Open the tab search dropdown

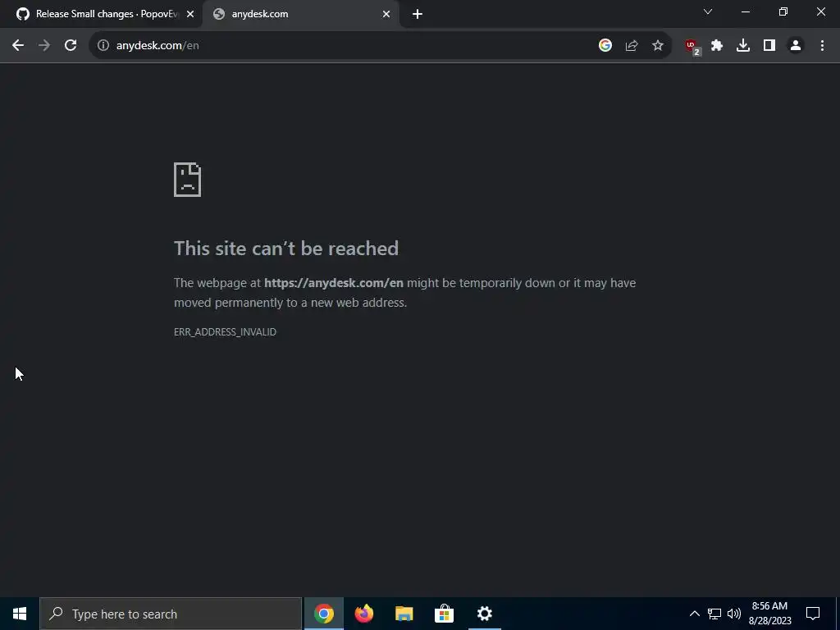coord(708,11)
